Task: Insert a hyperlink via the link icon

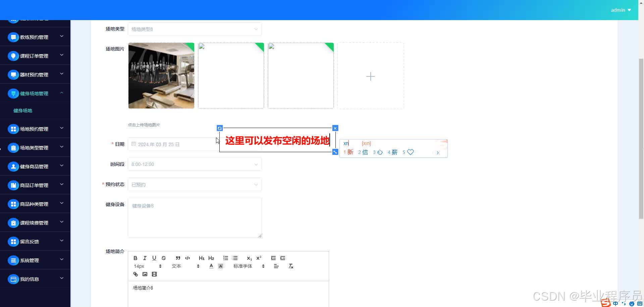Action: tap(135, 274)
